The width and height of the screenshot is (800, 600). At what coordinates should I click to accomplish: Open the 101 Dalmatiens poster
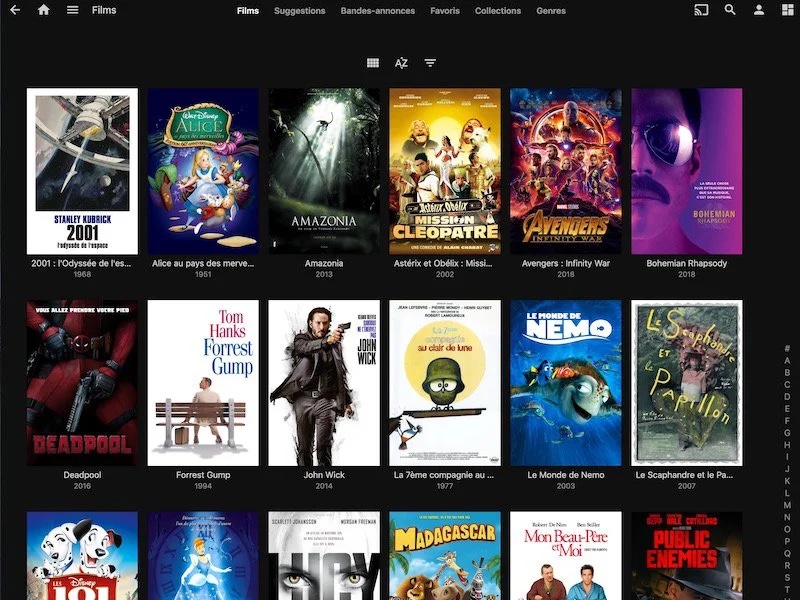[82, 556]
